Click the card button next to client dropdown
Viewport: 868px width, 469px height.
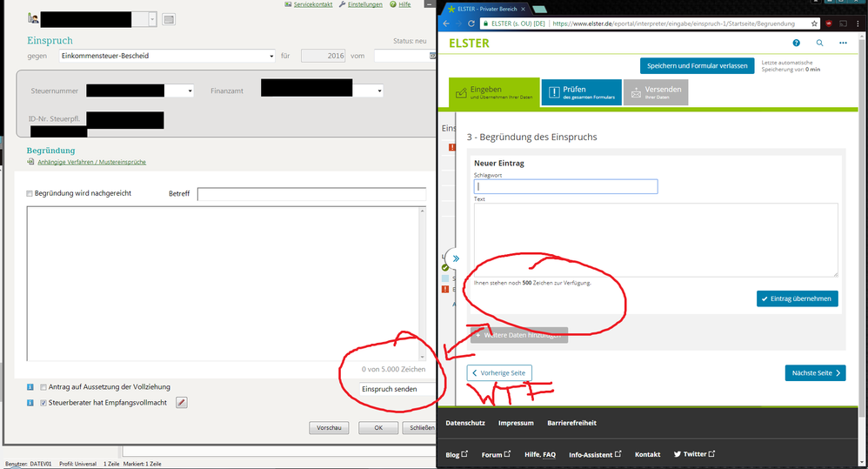pyautogui.click(x=169, y=19)
